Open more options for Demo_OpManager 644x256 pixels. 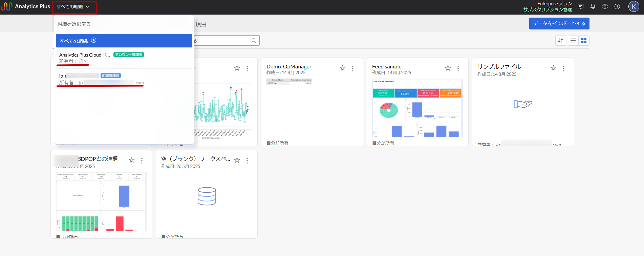[353, 68]
